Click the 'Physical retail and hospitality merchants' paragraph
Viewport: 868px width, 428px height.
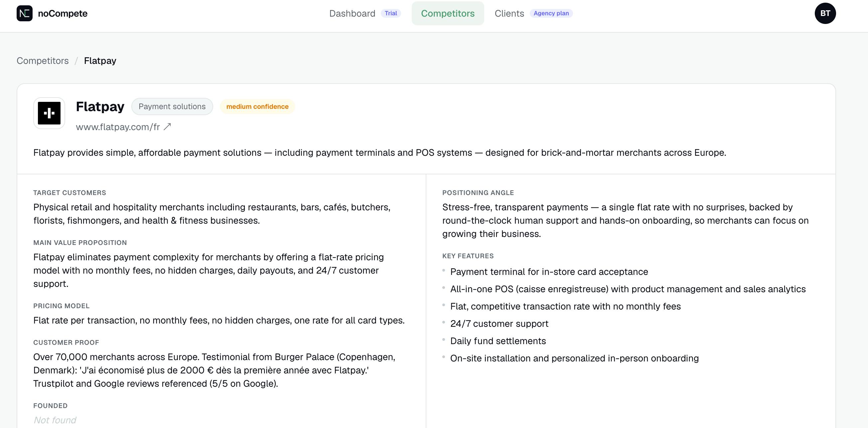(212, 214)
